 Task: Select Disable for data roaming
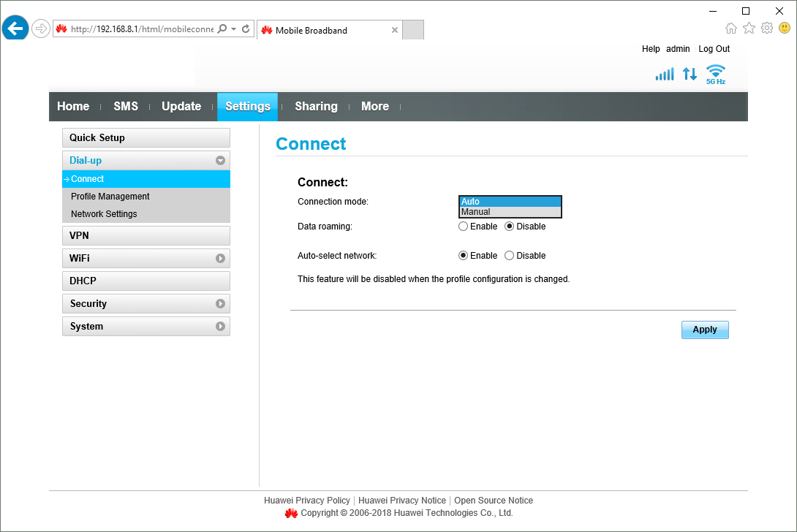coord(510,227)
